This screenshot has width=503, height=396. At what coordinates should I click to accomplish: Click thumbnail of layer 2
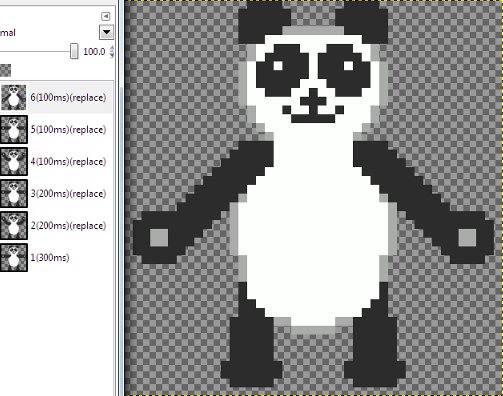(x=14, y=225)
